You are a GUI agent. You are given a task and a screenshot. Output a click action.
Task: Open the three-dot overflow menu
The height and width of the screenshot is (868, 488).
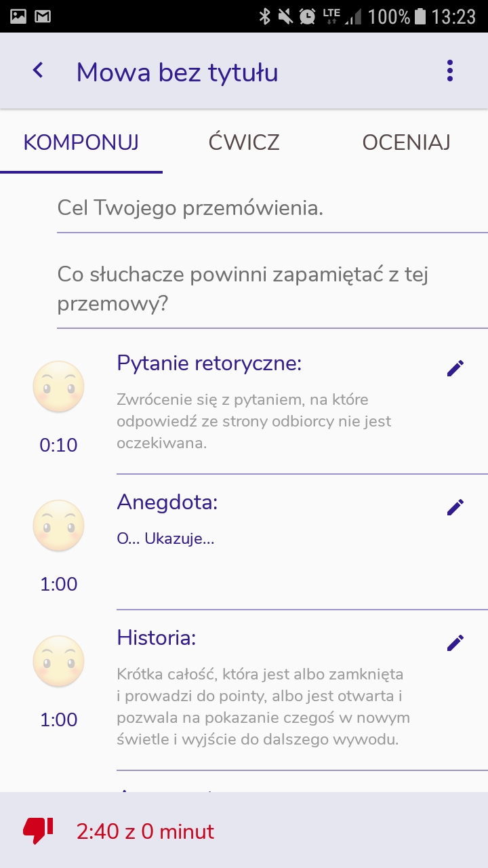click(x=450, y=71)
